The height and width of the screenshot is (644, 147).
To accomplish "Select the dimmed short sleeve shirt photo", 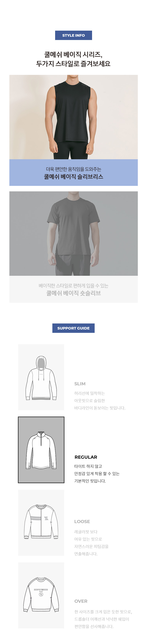I will pyautogui.click(x=73, y=234).
